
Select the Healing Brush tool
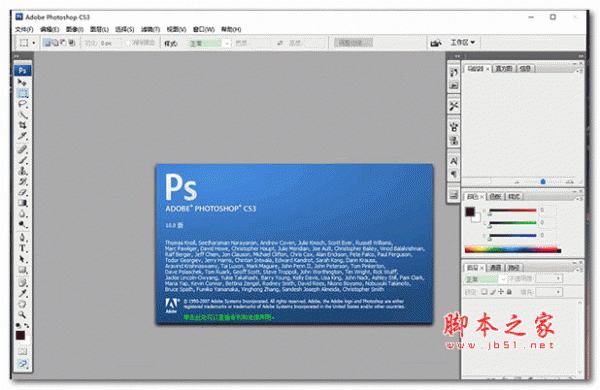click(22, 149)
